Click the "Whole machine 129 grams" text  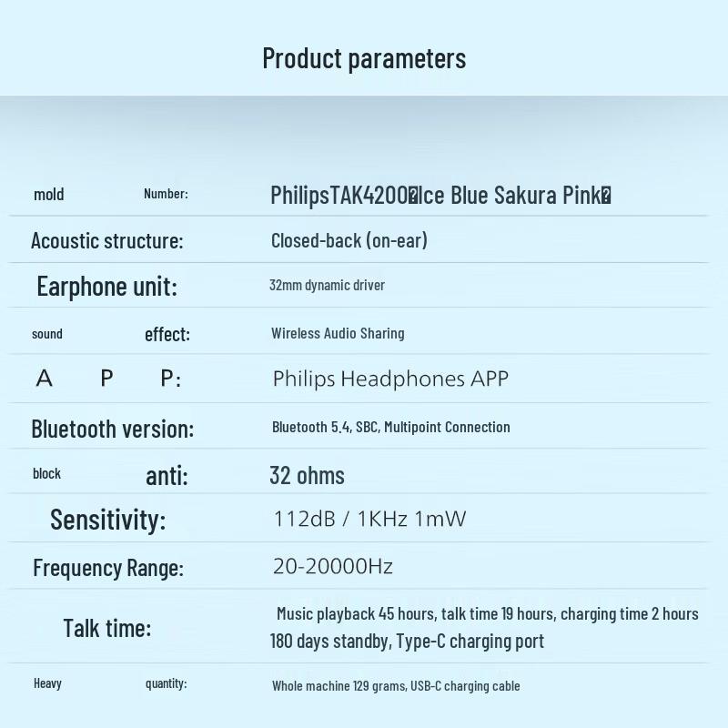click(x=339, y=685)
